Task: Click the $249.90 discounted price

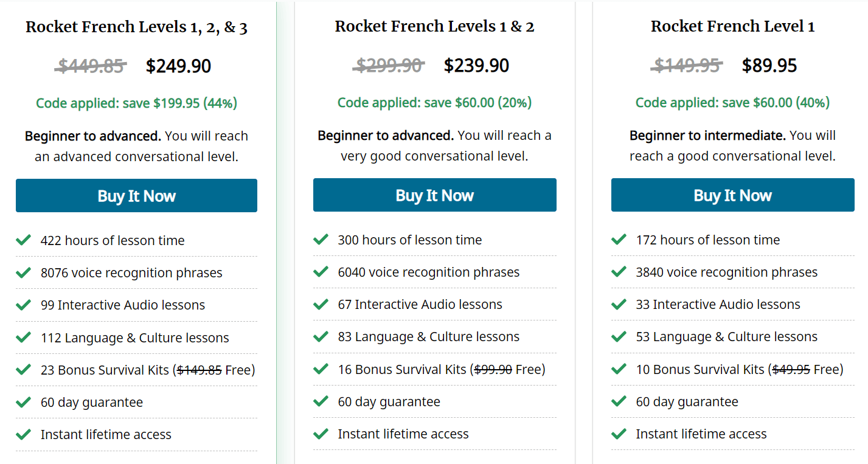Action: (178, 65)
